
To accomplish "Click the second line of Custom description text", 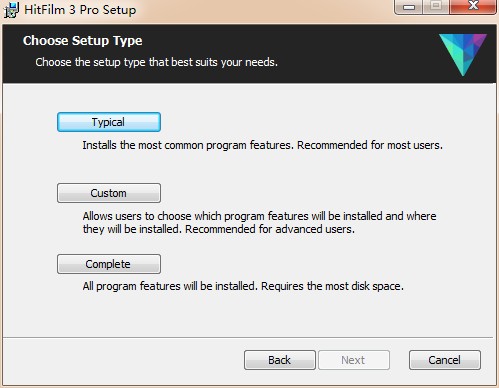I will tap(219, 229).
